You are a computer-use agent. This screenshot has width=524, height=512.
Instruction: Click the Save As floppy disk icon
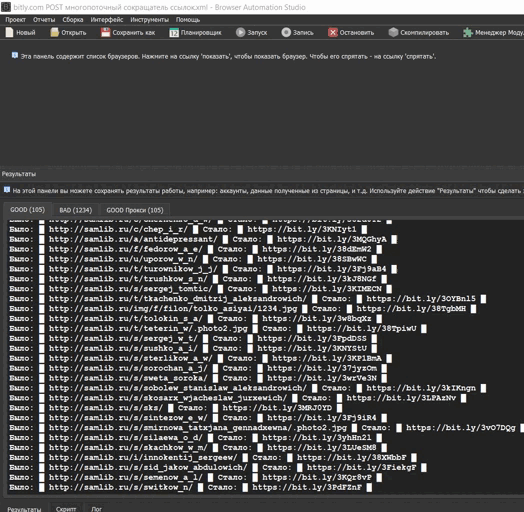pos(106,32)
